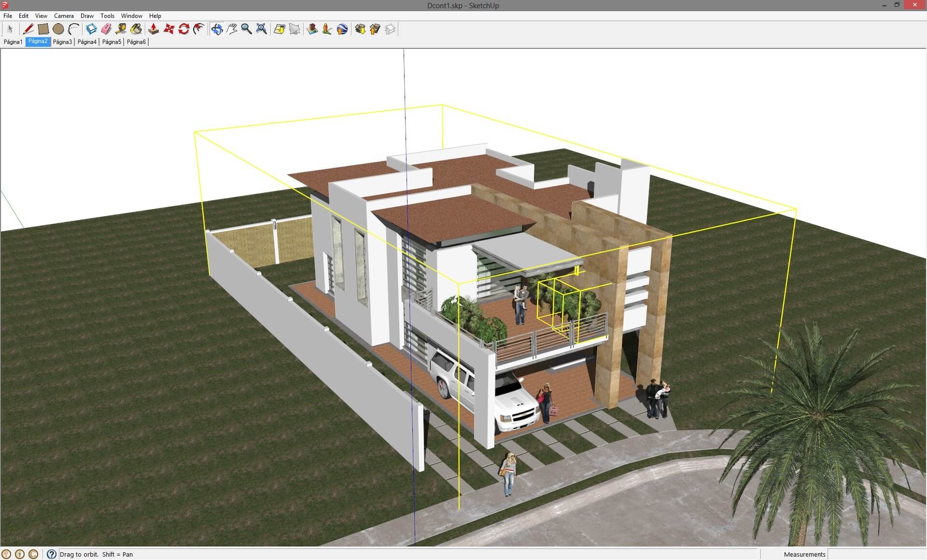Activate the Eraser tool
The height and width of the screenshot is (560, 927).
click(x=106, y=29)
